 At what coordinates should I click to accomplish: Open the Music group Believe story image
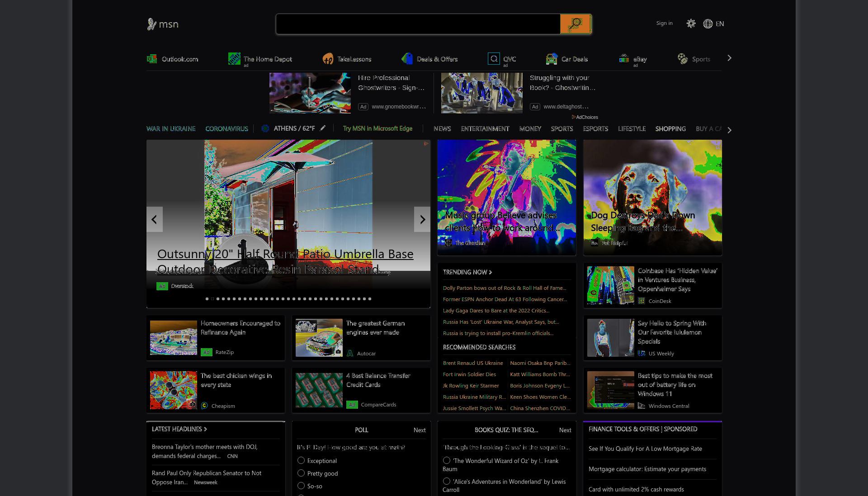pyautogui.click(x=507, y=198)
